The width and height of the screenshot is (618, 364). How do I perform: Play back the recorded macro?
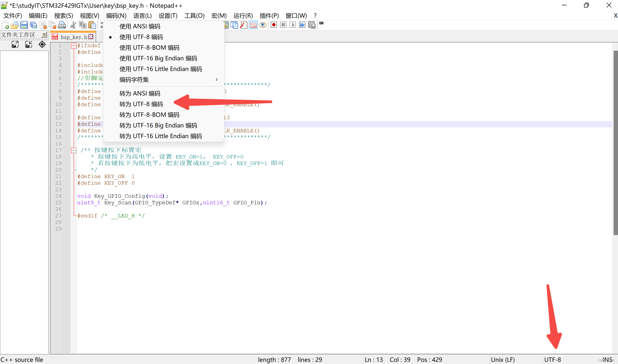(x=293, y=25)
